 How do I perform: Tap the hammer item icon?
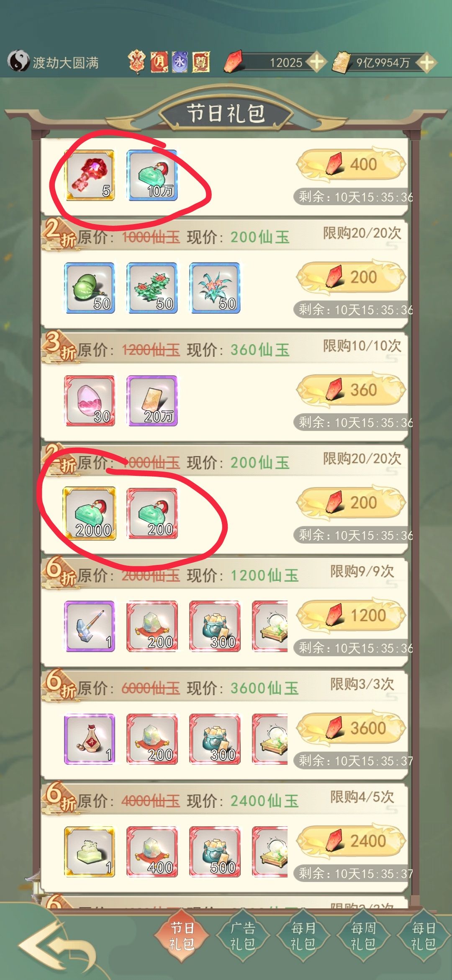click(90, 627)
